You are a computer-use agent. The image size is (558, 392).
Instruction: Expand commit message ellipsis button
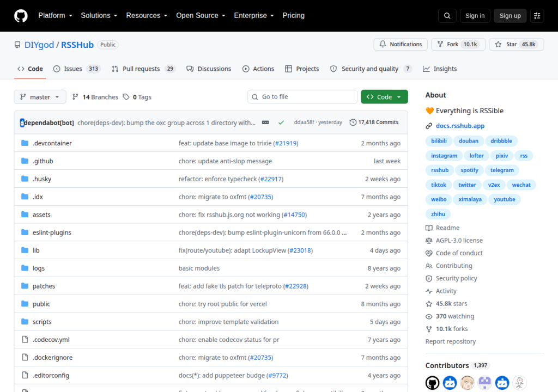pos(265,122)
